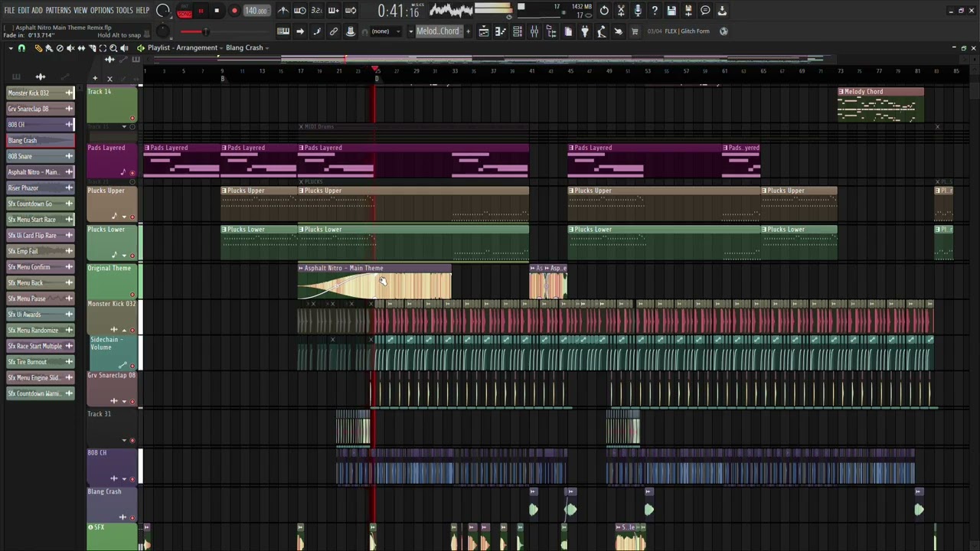
Task: Pause playback with the pause button
Action: tap(201, 11)
